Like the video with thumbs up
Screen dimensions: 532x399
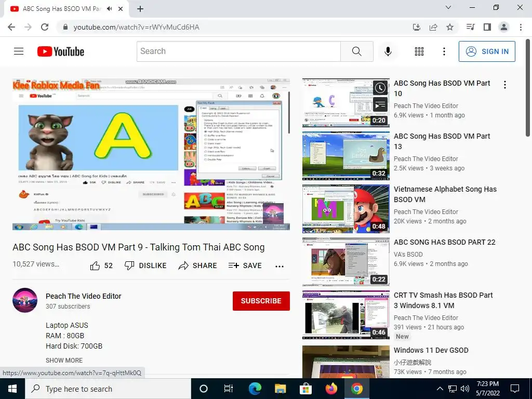[101, 265]
